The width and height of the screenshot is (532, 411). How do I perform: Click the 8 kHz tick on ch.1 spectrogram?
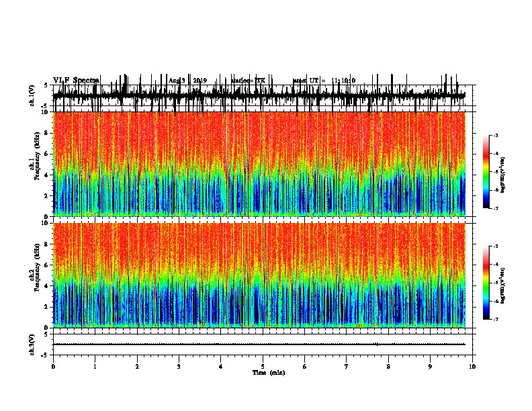(x=46, y=133)
